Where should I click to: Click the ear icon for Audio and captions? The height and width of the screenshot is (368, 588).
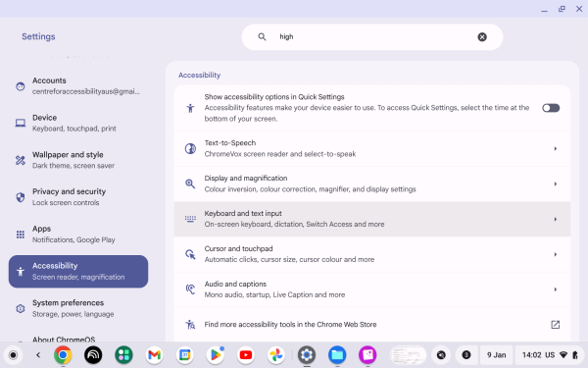(x=190, y=289)
